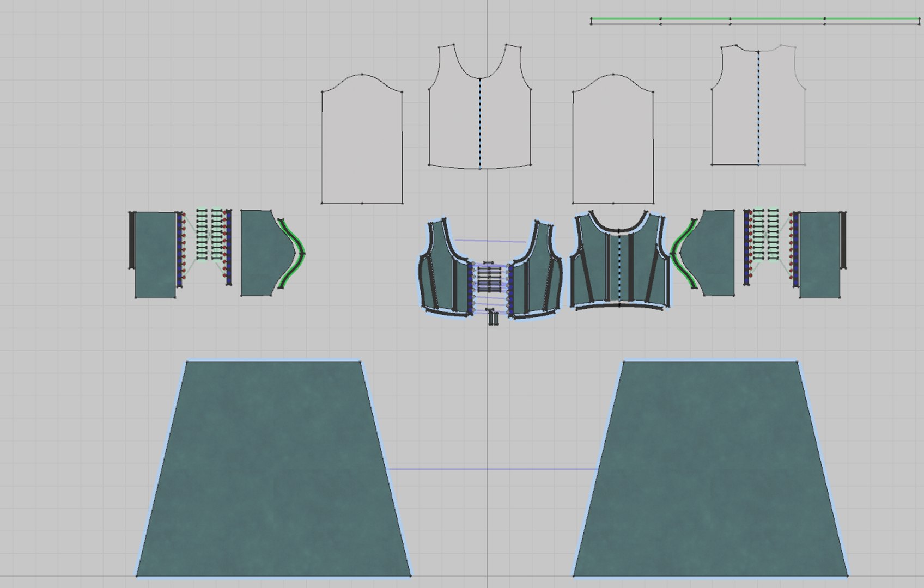Click the black narrow strip beside the far-left sleeve

pyautogui.click(x=131, y=240)
